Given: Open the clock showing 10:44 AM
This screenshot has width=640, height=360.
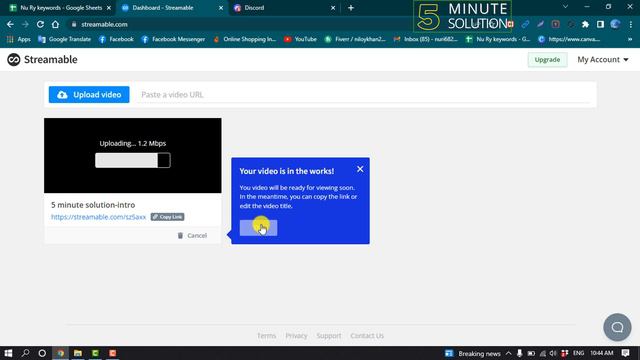Looking at the screenshot, I should (x=602, y=353).
